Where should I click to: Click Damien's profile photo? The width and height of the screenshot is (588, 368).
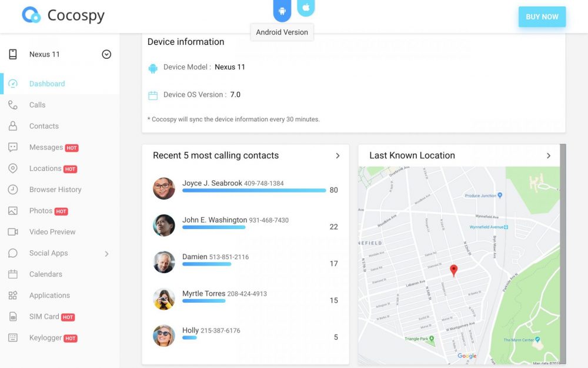pos(164,262)
